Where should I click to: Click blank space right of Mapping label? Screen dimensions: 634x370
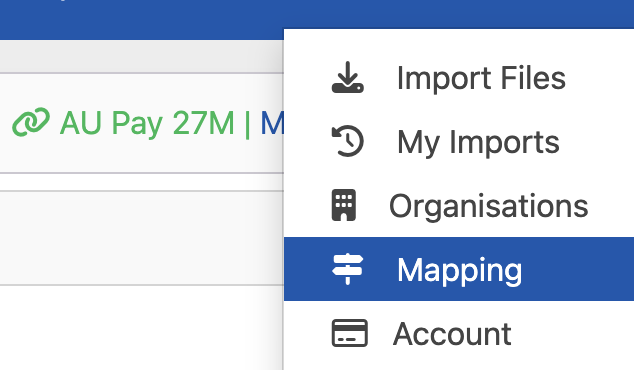tap(578, 269)
